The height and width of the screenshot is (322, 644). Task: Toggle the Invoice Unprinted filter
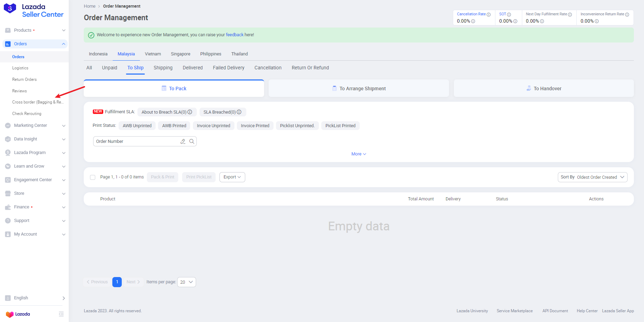click(x=214, y=126)
